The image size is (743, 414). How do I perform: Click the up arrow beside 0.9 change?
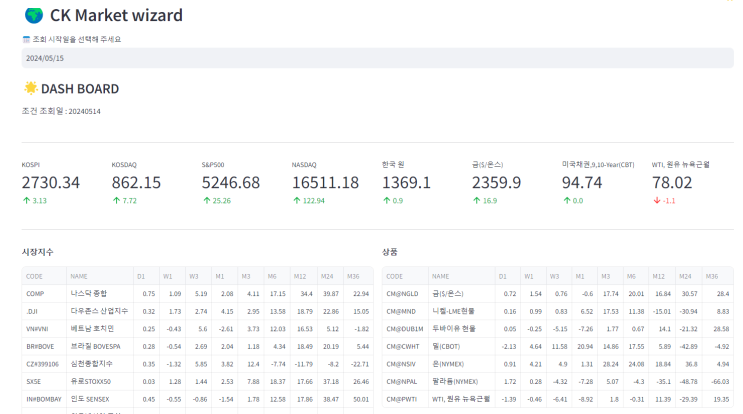click(x=387, y=200)
